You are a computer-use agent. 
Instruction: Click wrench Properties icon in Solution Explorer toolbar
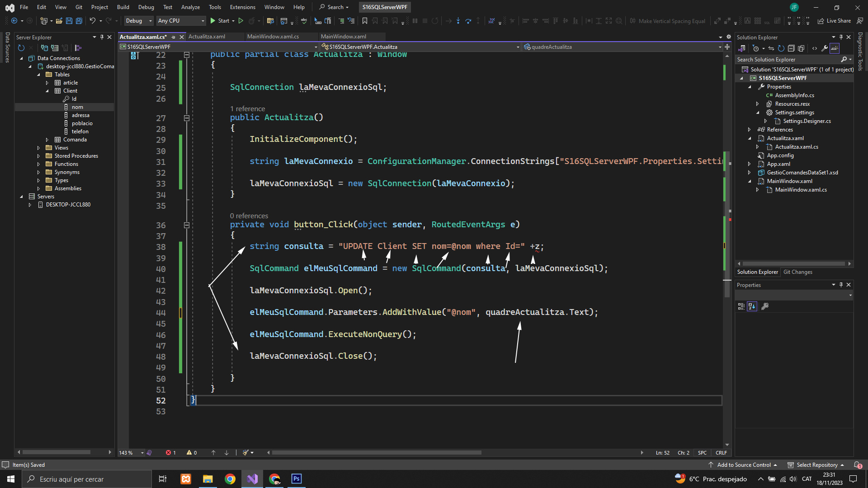(825, 48)
